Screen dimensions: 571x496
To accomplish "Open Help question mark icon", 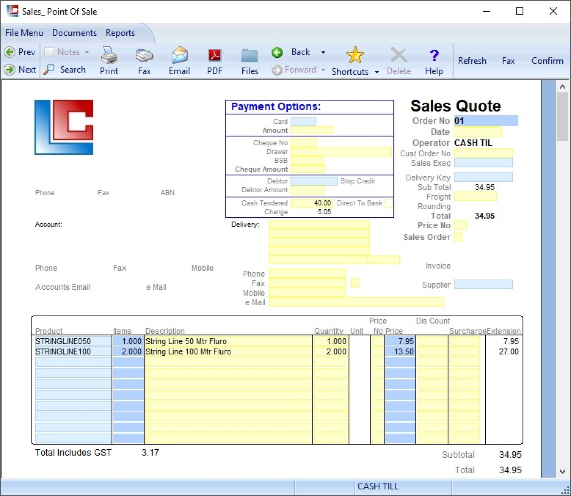I will point(434,55).
